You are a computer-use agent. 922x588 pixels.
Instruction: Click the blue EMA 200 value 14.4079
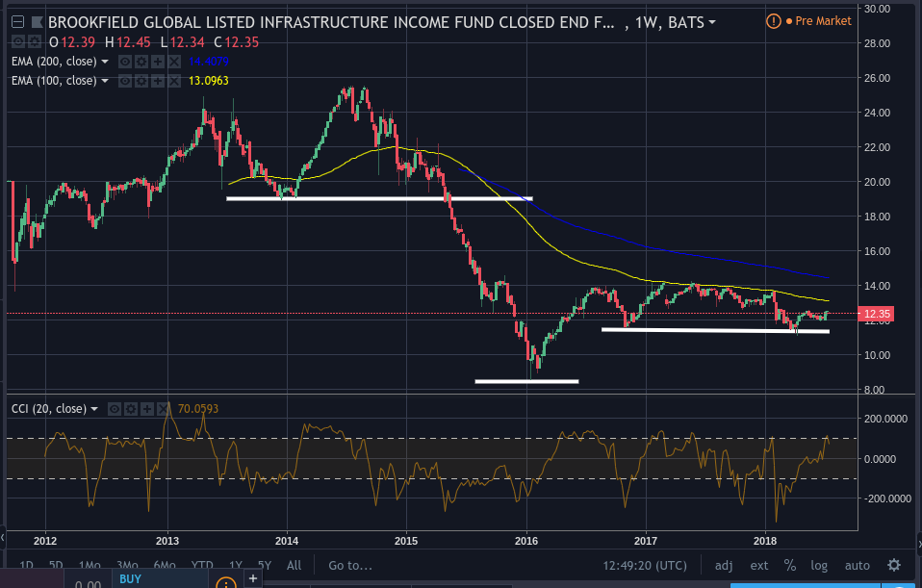[208, 62]
